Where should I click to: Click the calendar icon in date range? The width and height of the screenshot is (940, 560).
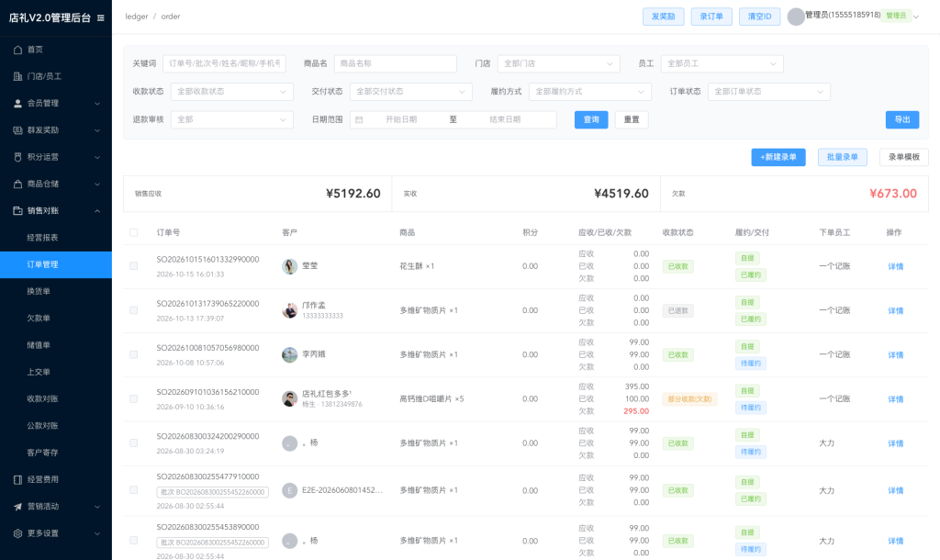pos(359,120)
